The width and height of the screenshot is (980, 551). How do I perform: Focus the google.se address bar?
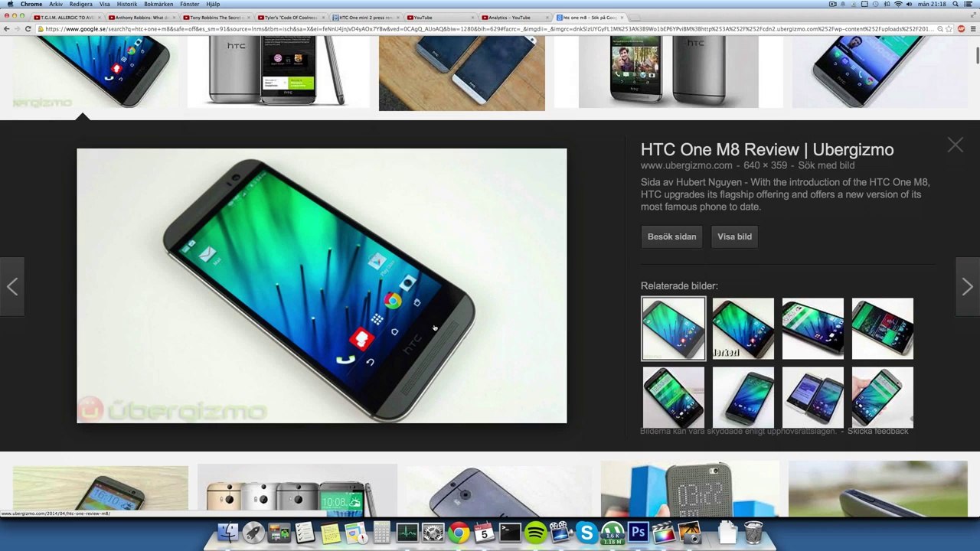click(490, 29)
